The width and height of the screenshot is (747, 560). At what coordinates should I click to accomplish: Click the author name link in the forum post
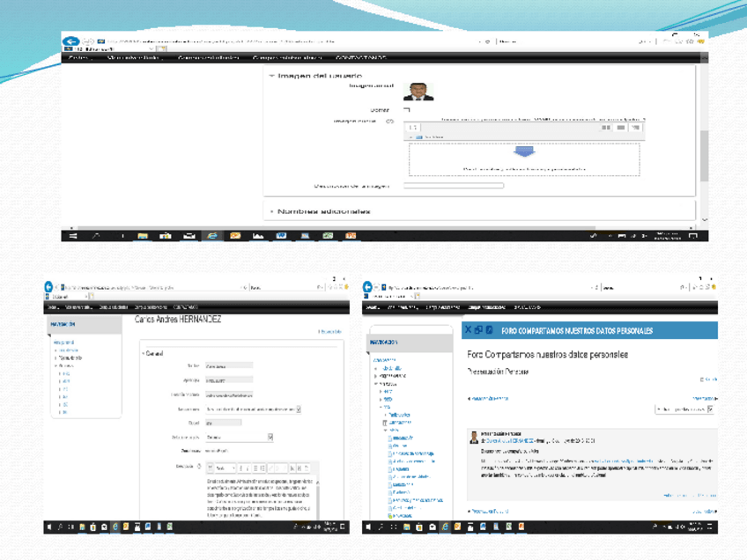(x=509, y=441)
